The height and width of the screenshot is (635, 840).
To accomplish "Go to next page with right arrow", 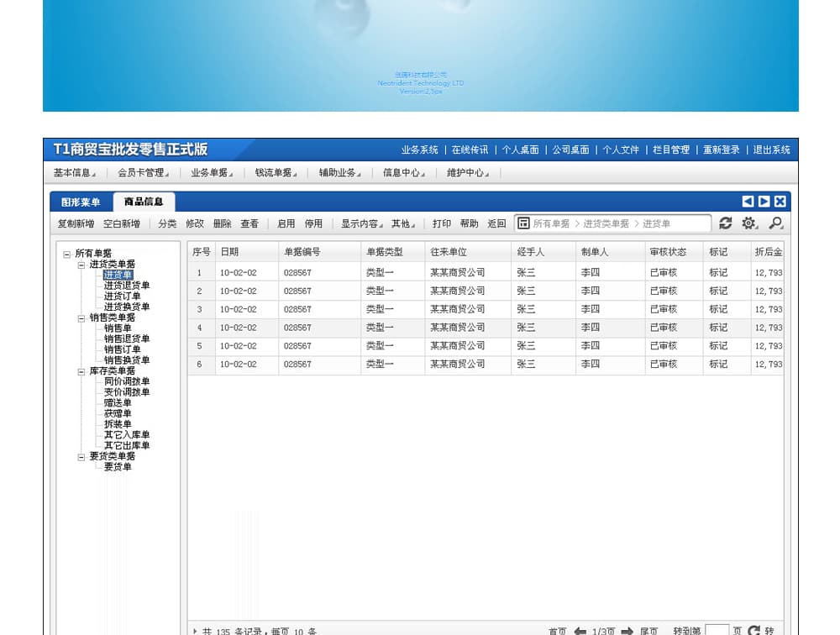I will point(627,631).
